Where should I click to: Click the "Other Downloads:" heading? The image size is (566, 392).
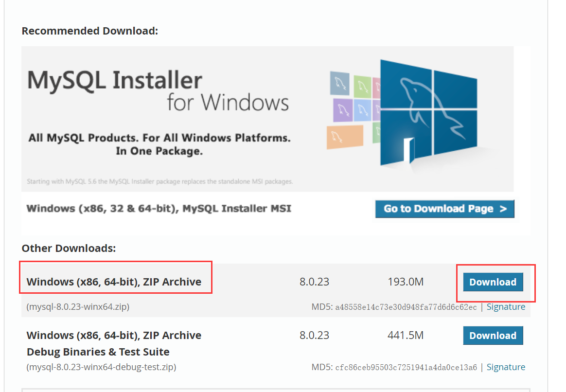[x=69, y=249]
